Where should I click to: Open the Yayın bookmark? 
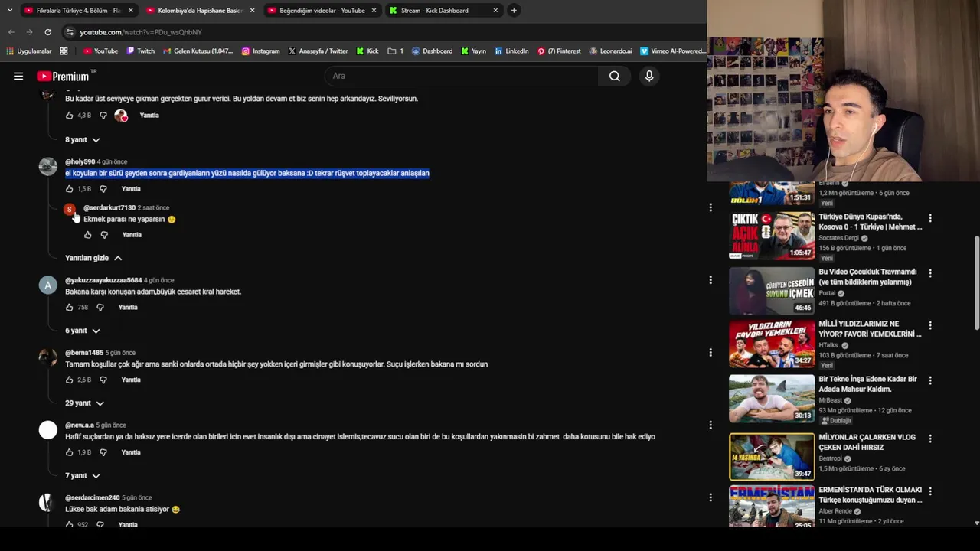coord(473,51)
